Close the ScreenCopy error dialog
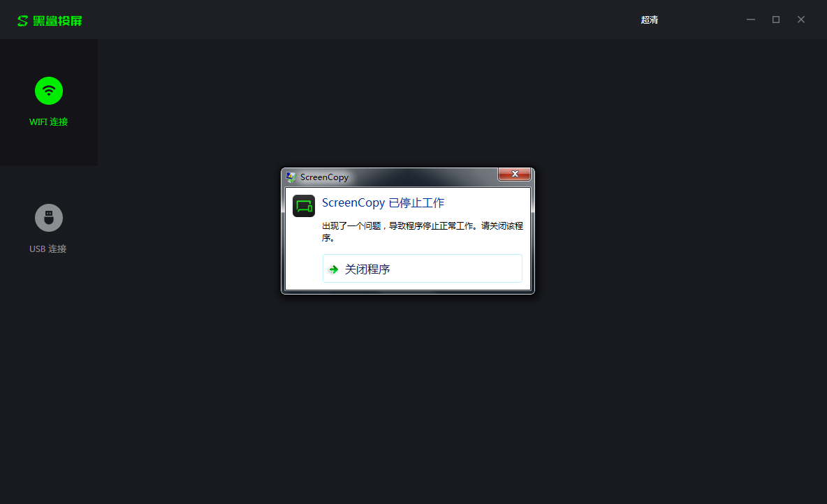This screenshot has width=827, height=504. pos(514,174)
